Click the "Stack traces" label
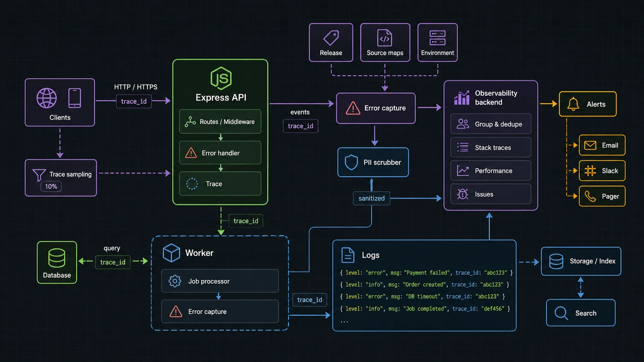 493,148
